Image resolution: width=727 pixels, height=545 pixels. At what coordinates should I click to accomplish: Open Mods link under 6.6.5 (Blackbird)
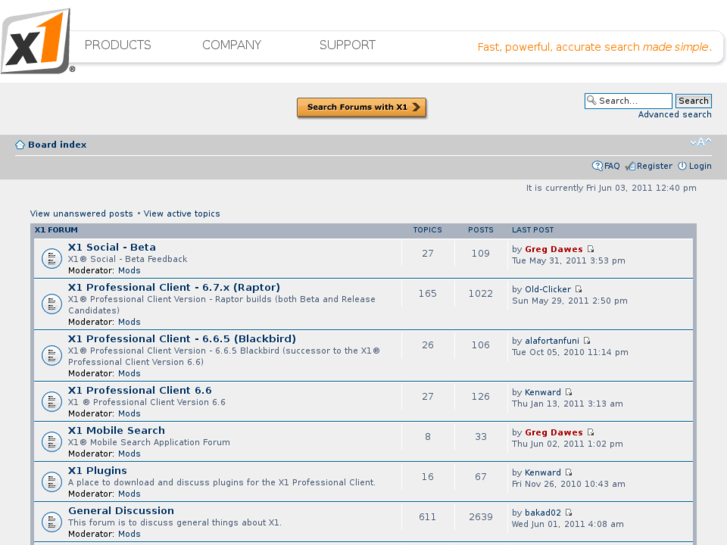tap(129, 373)
